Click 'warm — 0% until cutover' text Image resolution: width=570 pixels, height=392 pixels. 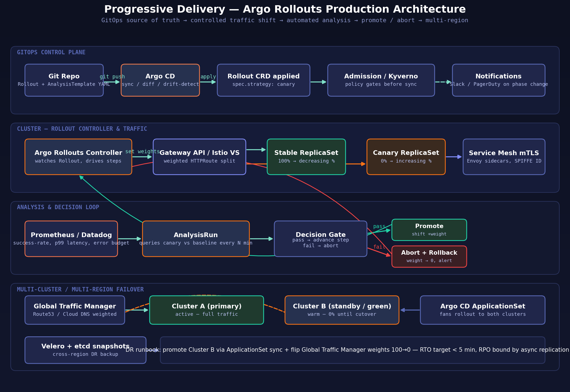pos(342,314)
